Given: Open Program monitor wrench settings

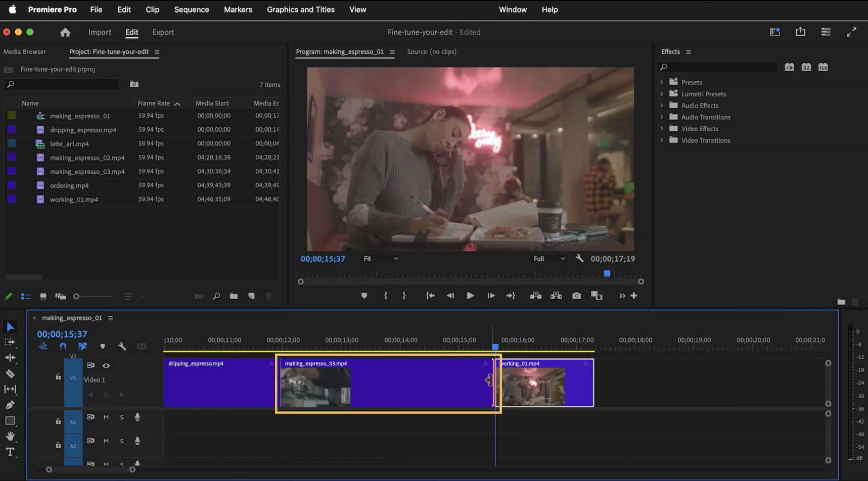Looking at the screenshot, I should [x=579, y=258].
